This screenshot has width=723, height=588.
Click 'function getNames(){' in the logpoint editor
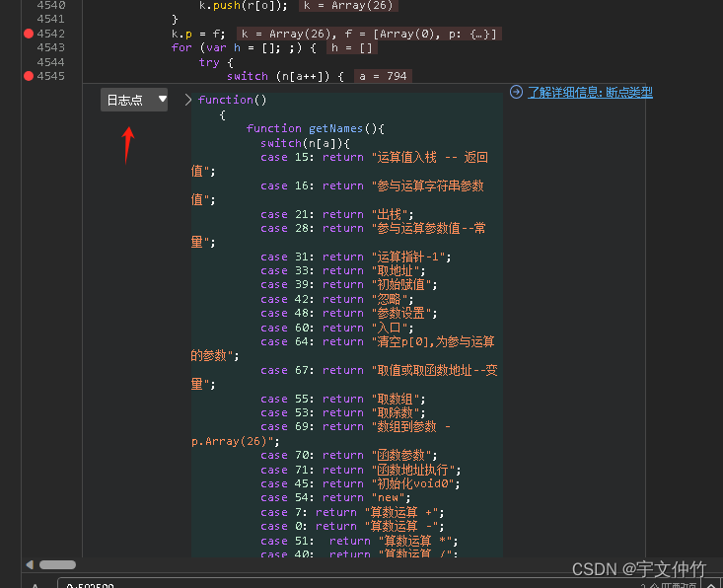(315, 128)
